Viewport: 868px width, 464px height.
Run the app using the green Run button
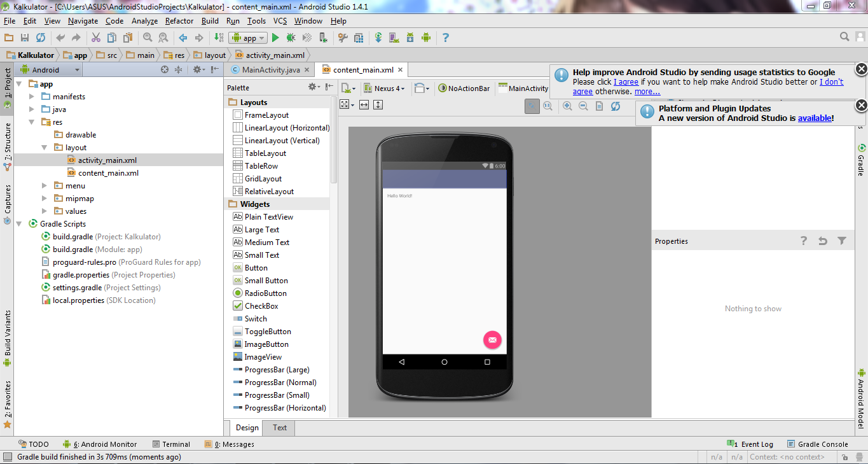[x=275, y=38]
